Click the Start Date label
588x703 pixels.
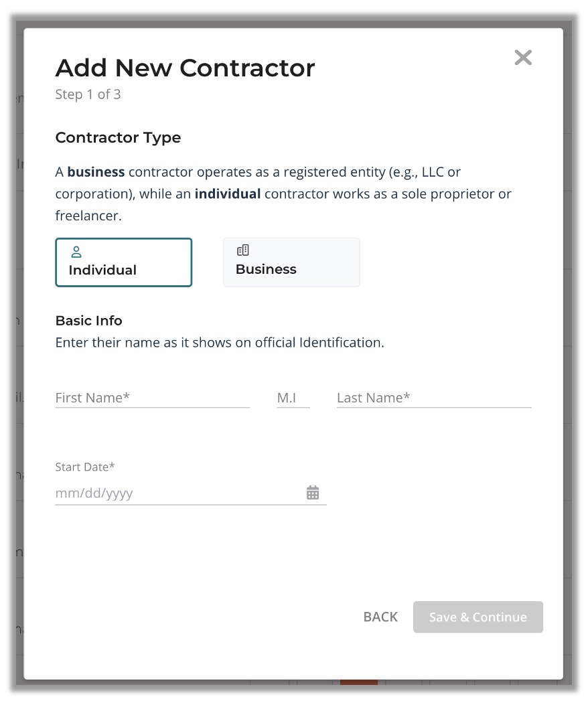pos(85,467)
